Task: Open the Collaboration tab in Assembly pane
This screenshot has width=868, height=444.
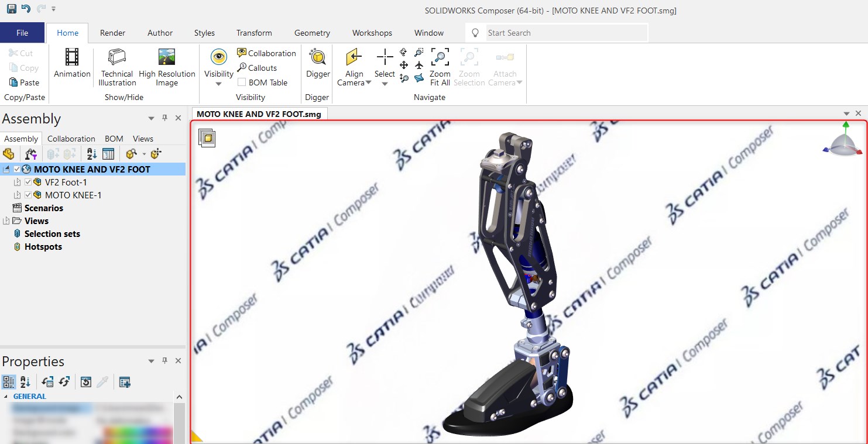Action: (x=71, y=139)
